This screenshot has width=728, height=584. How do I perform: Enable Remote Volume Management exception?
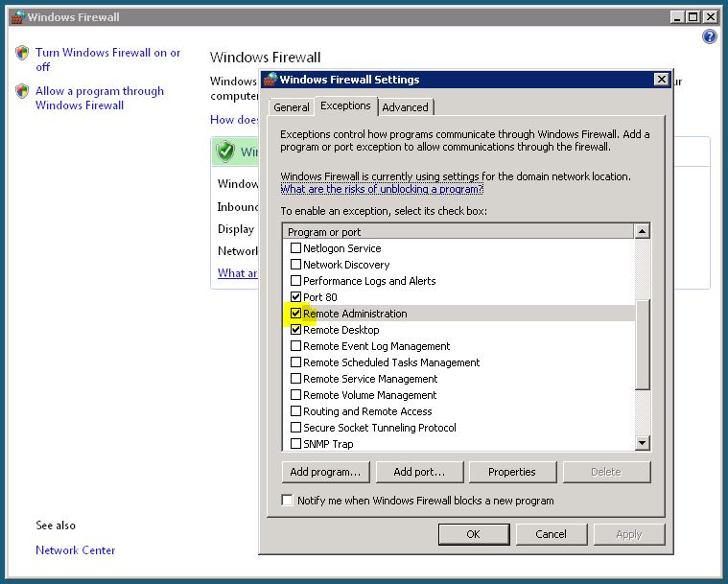pyautogui.click(x=295, y=394)
